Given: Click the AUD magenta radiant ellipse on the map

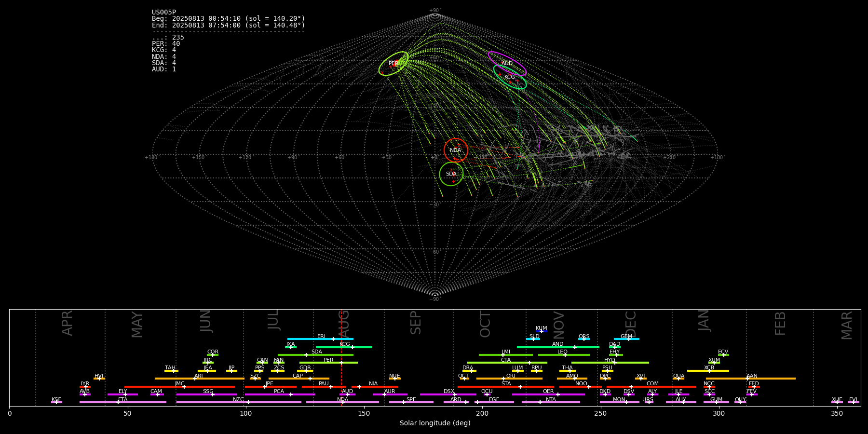Looking at the screenshot, I should [507, 64].
